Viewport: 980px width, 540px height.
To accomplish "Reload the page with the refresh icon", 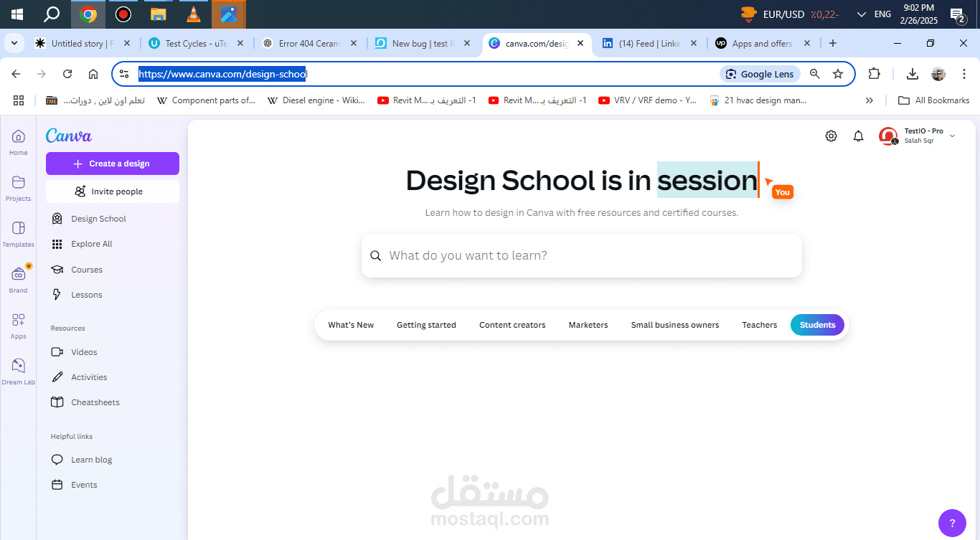I will click(x=67, y=74).
